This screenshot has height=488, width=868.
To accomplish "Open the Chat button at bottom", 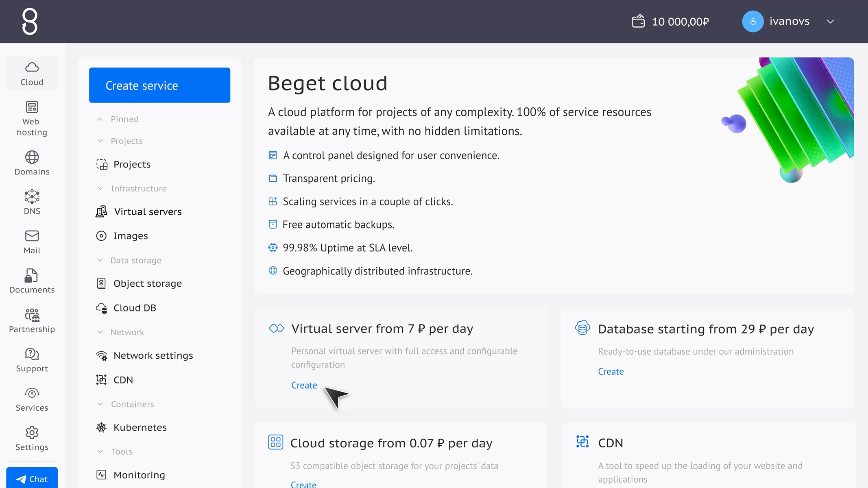I will 32,479.
